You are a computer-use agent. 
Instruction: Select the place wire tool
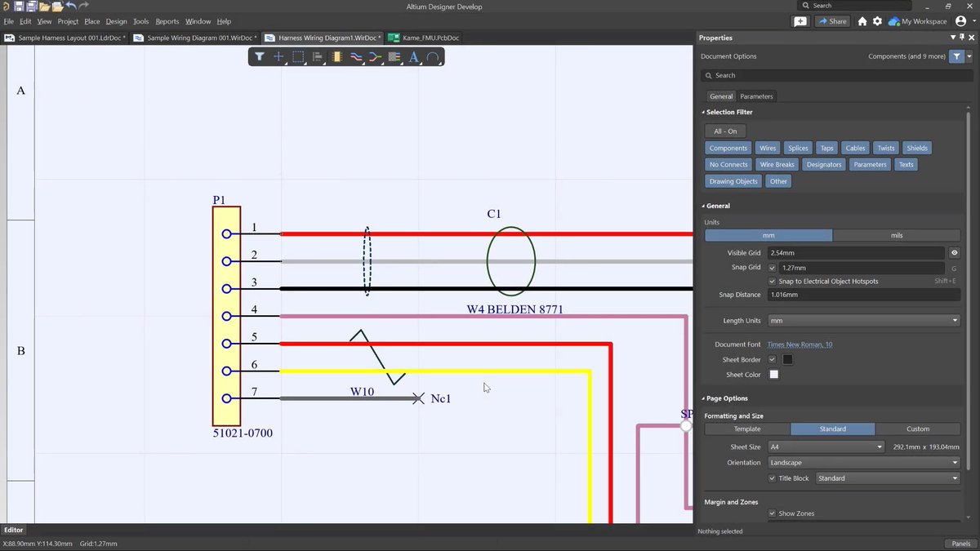356,57
